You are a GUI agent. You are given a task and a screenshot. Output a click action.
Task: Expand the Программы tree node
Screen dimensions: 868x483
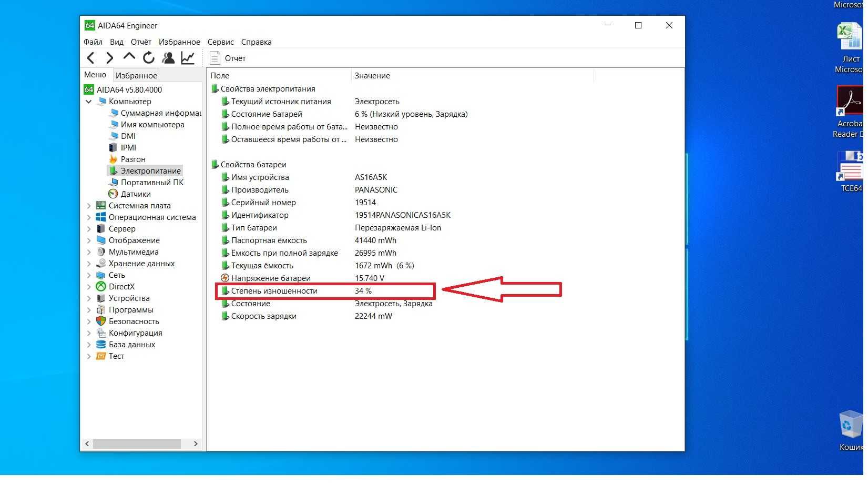click(88, 310)
